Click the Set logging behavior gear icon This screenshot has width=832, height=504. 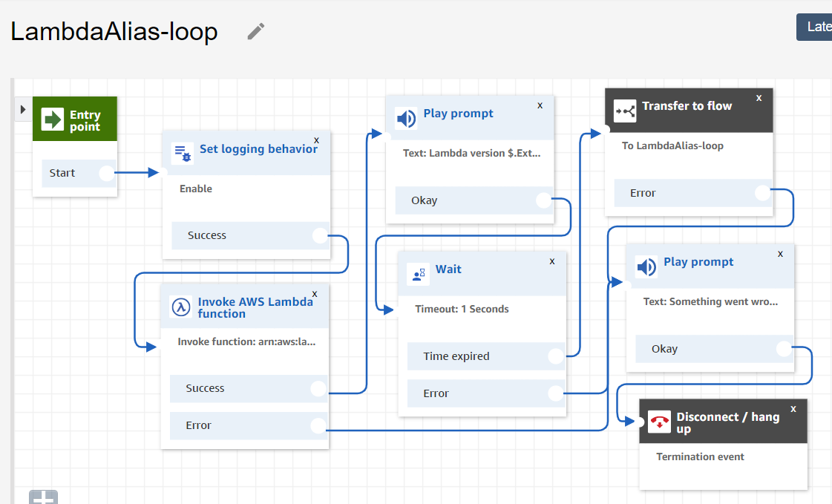point(182,153)
